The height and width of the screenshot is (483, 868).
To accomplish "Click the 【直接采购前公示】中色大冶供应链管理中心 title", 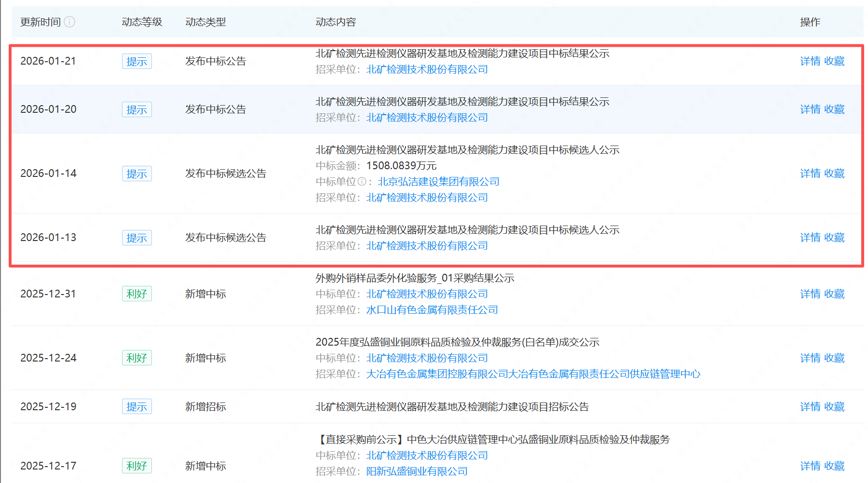I will coord(492,440).
